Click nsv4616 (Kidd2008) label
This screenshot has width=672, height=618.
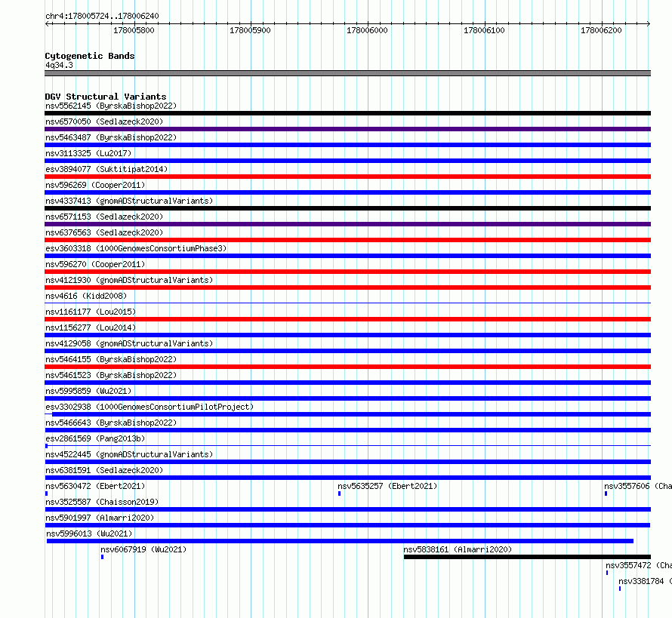tap(86, 296)
